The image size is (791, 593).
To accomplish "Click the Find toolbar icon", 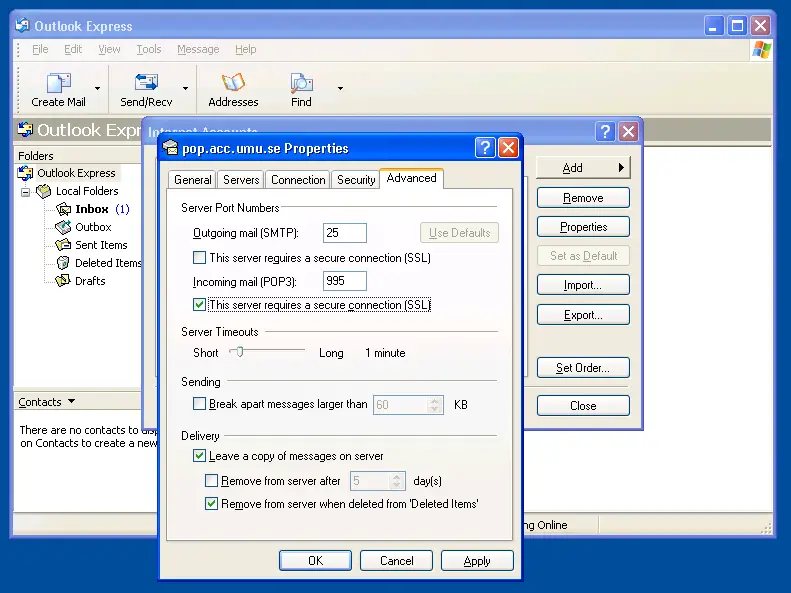I will click(301, 83).
